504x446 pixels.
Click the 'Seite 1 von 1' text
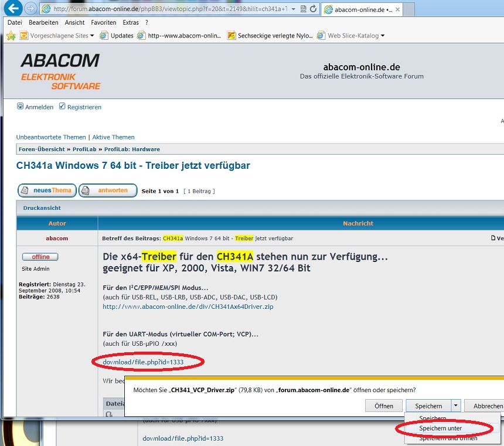pyautogui.click(x=160, y=191)
